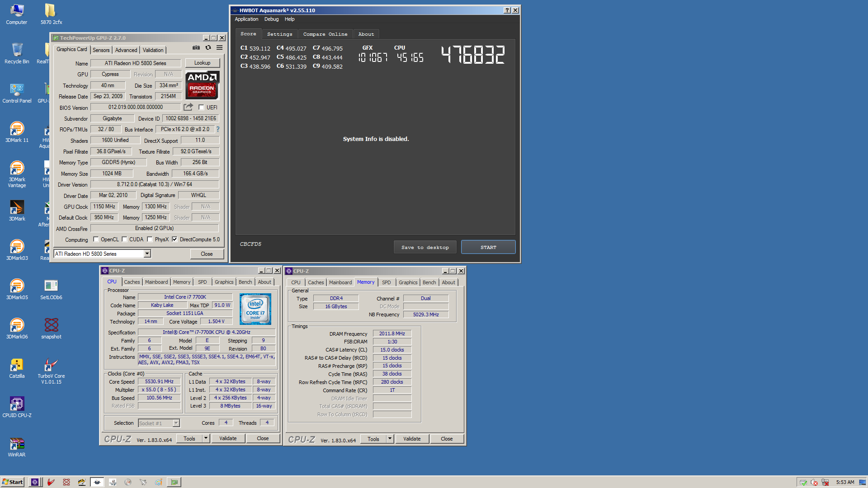Viewport: 868px width, 488px height.
Task: Click the bus interface question mark in GPU-Z
Action: [x=217, y=129]
